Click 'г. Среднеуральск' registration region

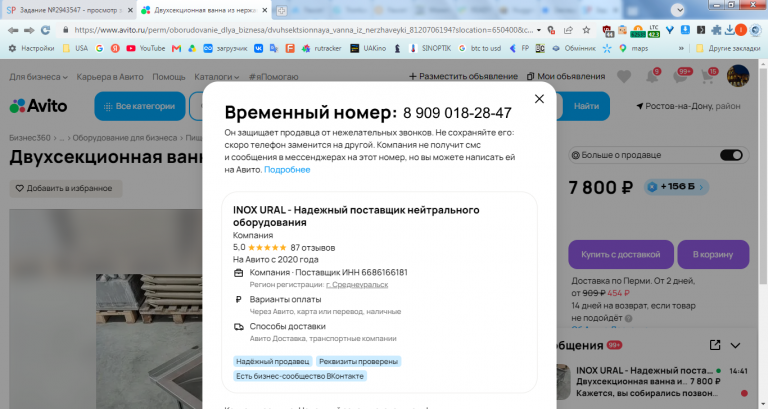(x=357, y=285)
